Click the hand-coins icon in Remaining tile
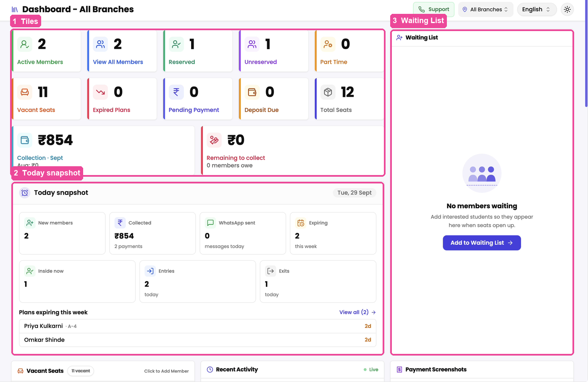588x382 pixels. [214, 140]
